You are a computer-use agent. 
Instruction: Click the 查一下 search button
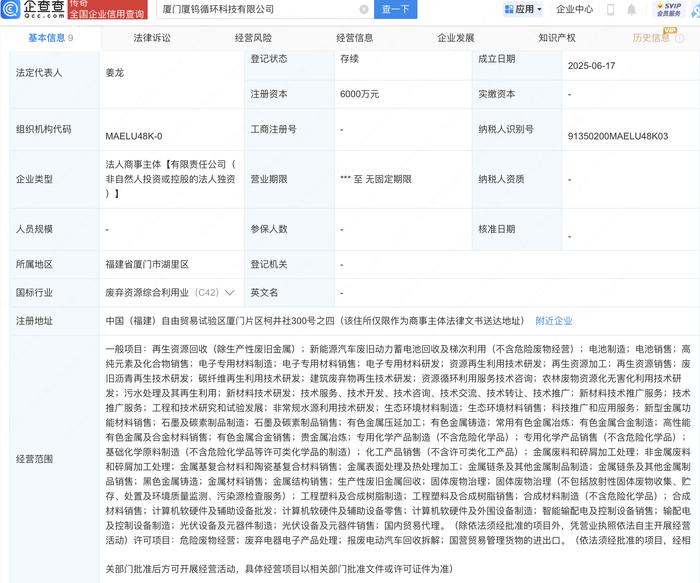click(x=396, y=9)
